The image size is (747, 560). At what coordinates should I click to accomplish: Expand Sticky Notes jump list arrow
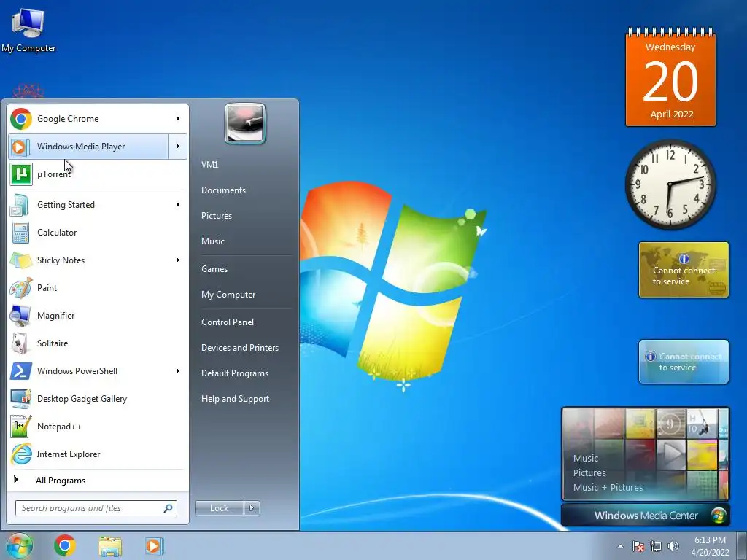coord(178,260)
